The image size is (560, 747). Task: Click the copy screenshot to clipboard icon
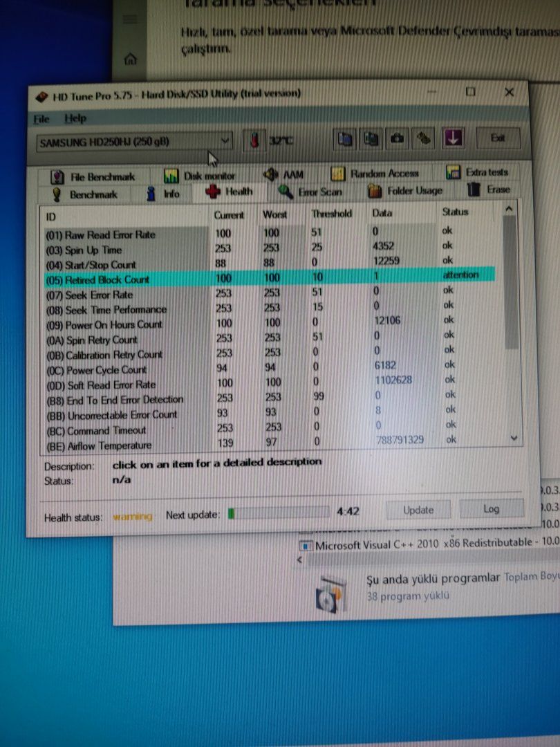point(371,138)
